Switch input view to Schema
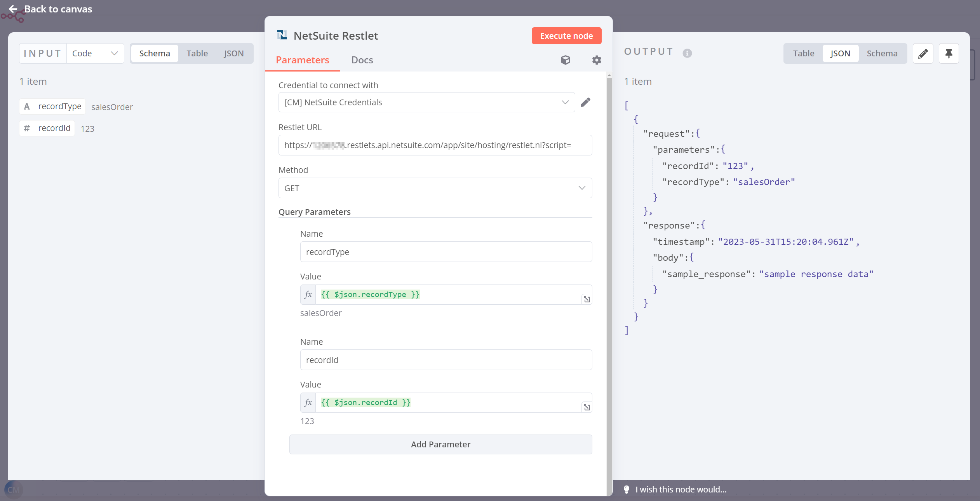 pos(155,53)
